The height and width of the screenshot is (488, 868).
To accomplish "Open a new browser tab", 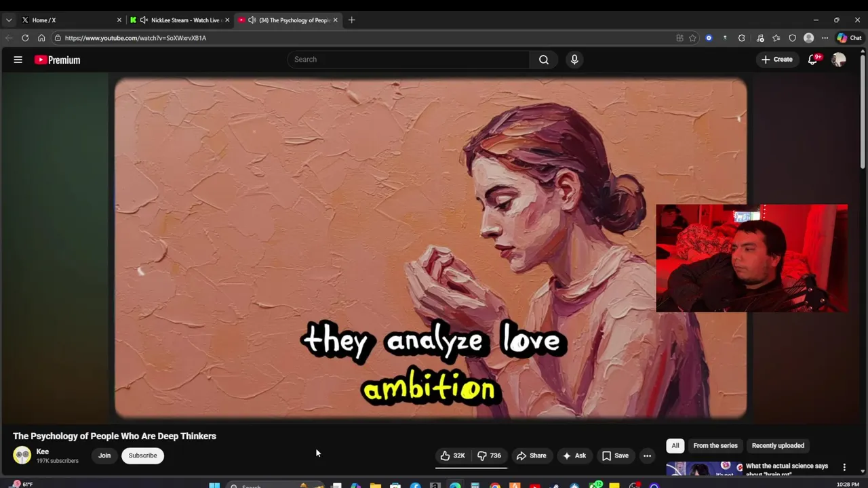I will click(351, 20).
